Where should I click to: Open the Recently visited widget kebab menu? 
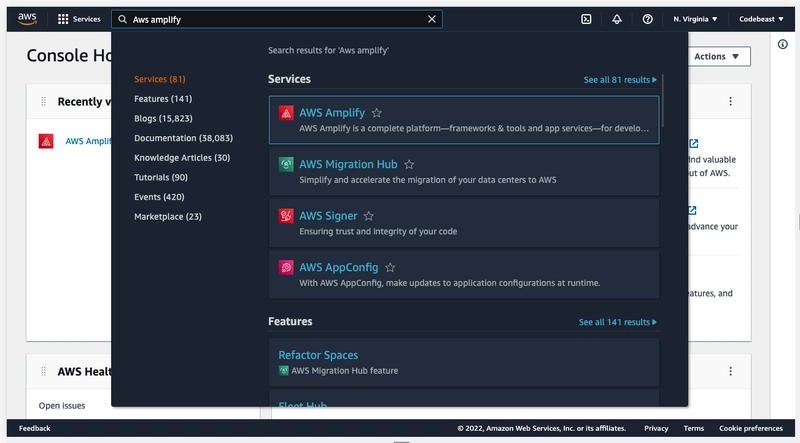point(731,102)
